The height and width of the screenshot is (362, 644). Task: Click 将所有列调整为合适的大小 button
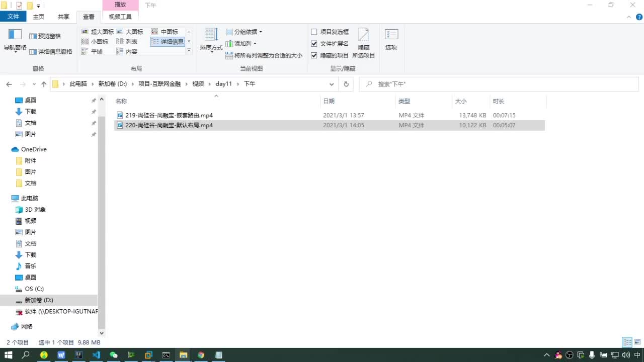(264, 55)
